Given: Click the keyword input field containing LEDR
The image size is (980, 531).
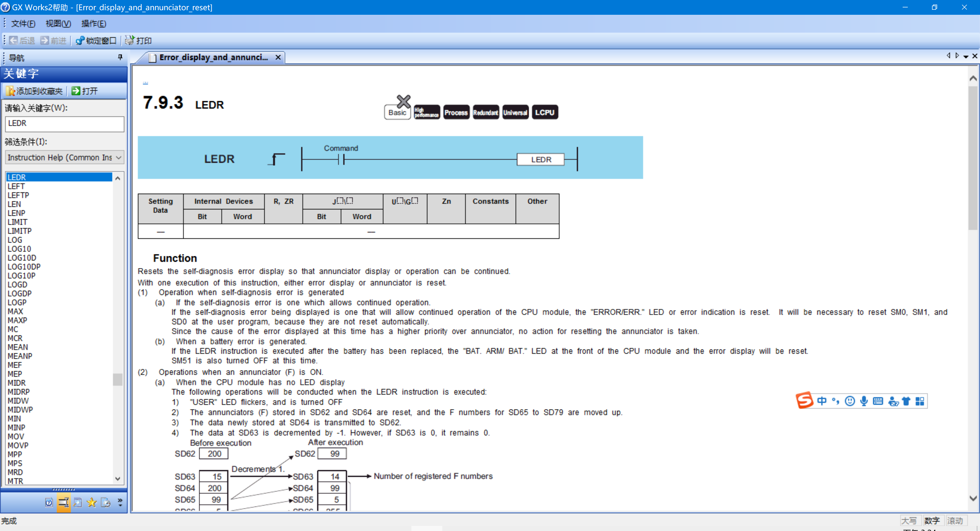Looking at the screenshot, I should coord(64,124).
